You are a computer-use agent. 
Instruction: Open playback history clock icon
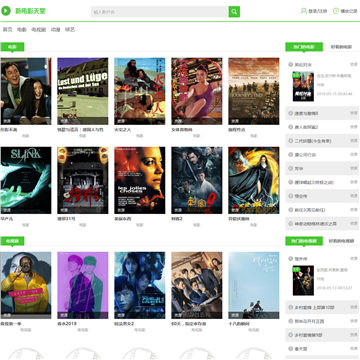pos(336,11)
